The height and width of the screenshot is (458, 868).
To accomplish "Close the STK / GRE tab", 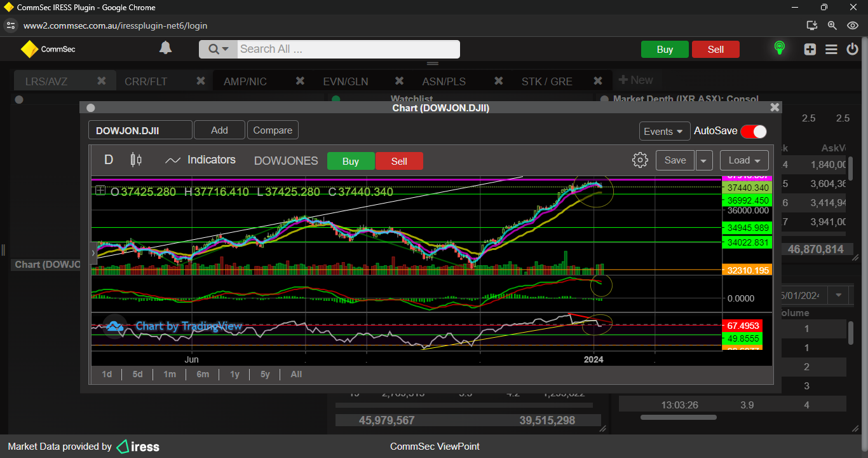I will point(597,81).
